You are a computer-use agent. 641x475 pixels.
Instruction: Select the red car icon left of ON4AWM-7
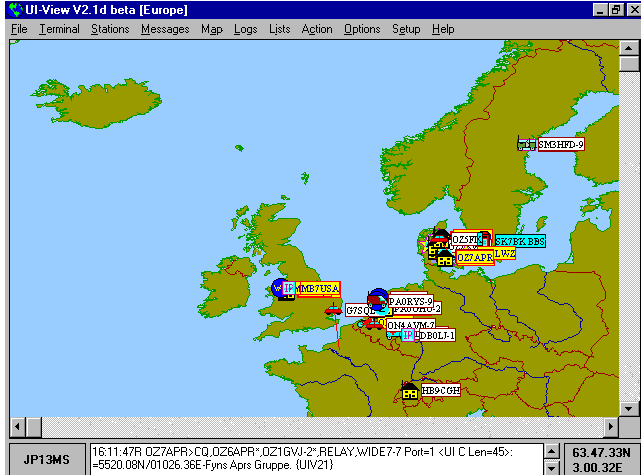[x=374, y=325]
